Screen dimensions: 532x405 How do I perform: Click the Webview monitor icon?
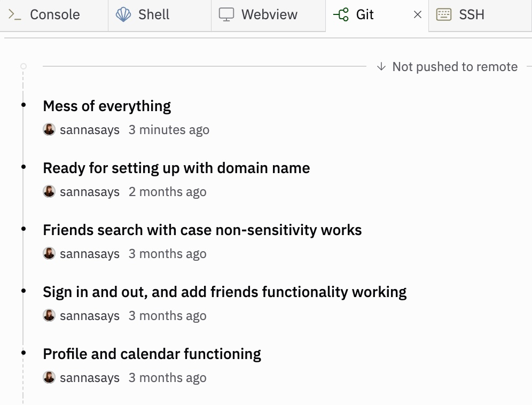(x=226, y=14)
